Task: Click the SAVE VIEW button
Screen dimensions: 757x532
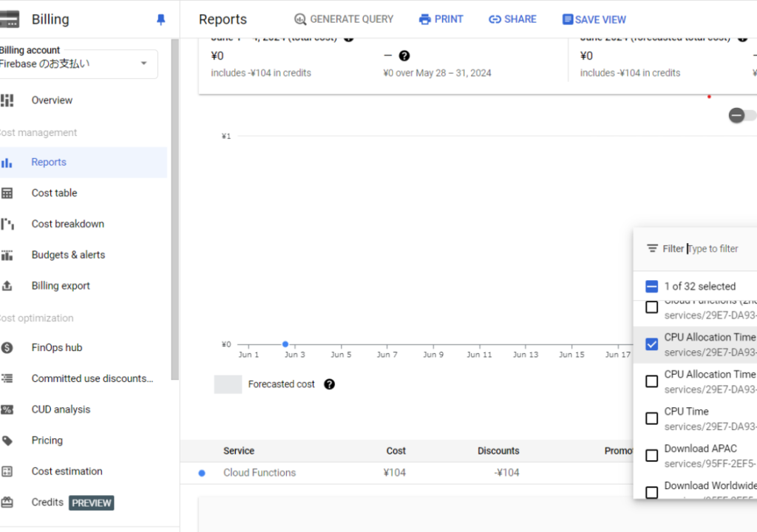Action: pos(594,20)
